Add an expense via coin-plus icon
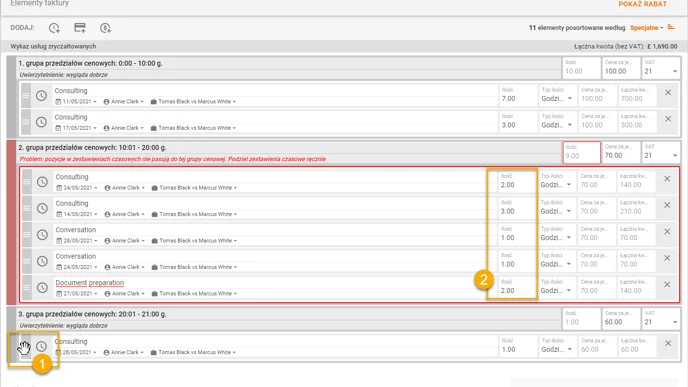This screenshot has width=688, height=387. coord(105,28)
